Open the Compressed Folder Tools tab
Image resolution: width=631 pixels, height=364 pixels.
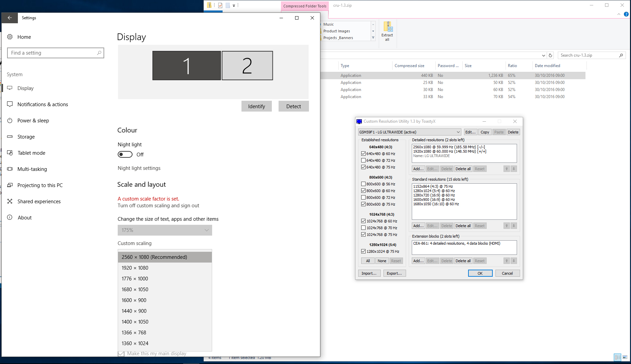305,6
